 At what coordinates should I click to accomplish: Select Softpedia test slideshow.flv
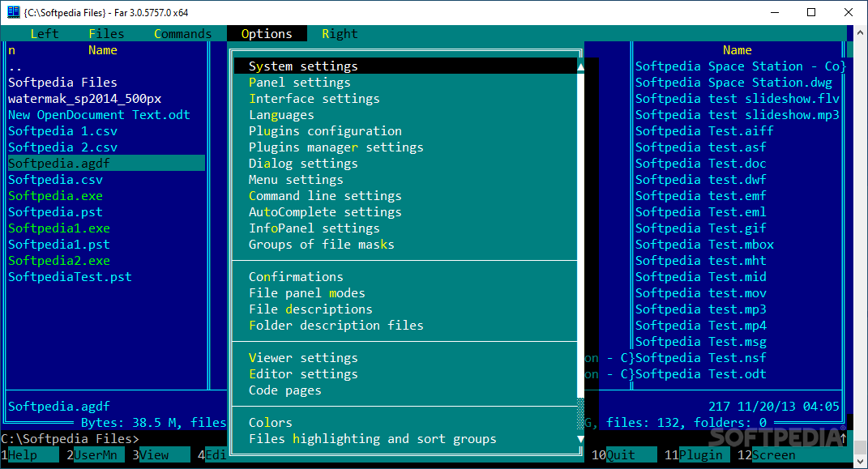(738, 99)
